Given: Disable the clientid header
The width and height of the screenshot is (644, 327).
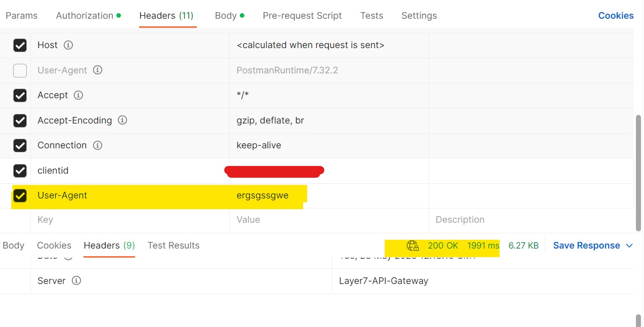Looking at the screenshot, I should tap(20, 171).
